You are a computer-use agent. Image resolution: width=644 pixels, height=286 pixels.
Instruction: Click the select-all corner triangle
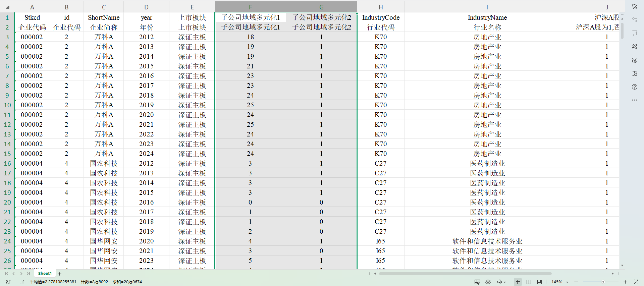click(x=7, y=7)
